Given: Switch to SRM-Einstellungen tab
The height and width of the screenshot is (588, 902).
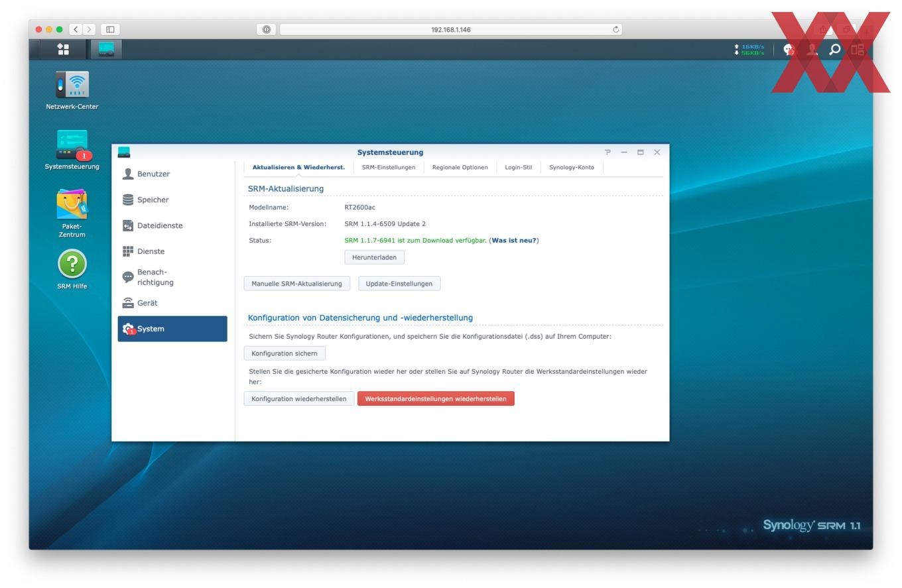Looking at the screenshot, I should click(x=389, y=167).
